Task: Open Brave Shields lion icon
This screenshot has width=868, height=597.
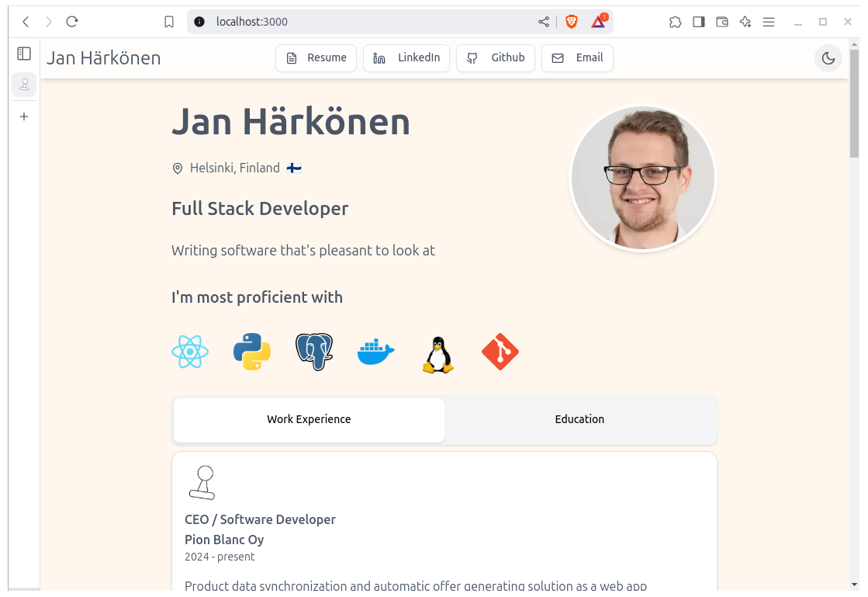Action: click(571, 22)
